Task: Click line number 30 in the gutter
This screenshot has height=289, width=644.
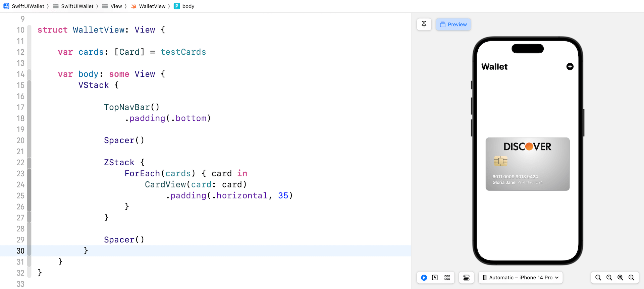Action: coord(20,251)
